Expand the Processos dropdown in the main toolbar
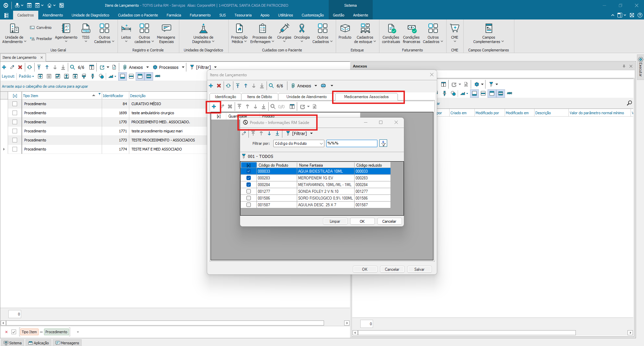 point(183,67)
